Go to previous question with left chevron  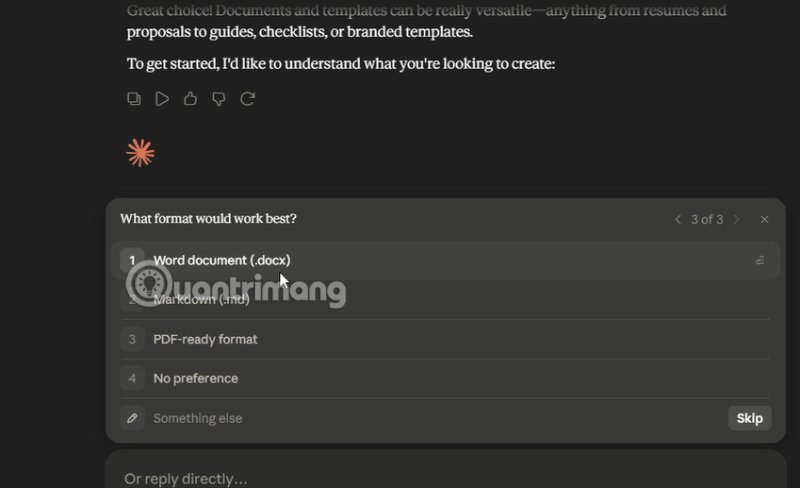click(x=678, y=219)
